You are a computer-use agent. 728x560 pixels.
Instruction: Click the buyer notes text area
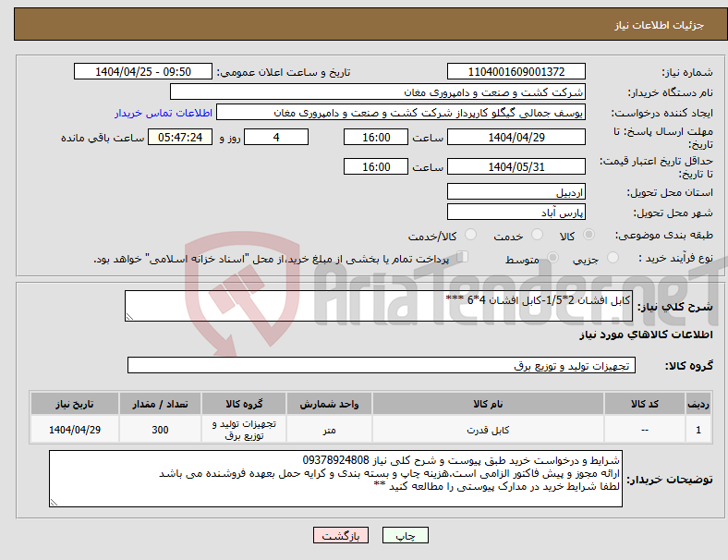click(335, 479)
